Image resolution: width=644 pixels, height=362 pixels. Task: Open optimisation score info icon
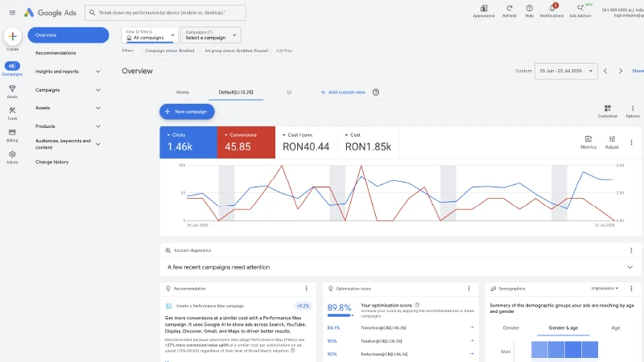coord(417,305)
